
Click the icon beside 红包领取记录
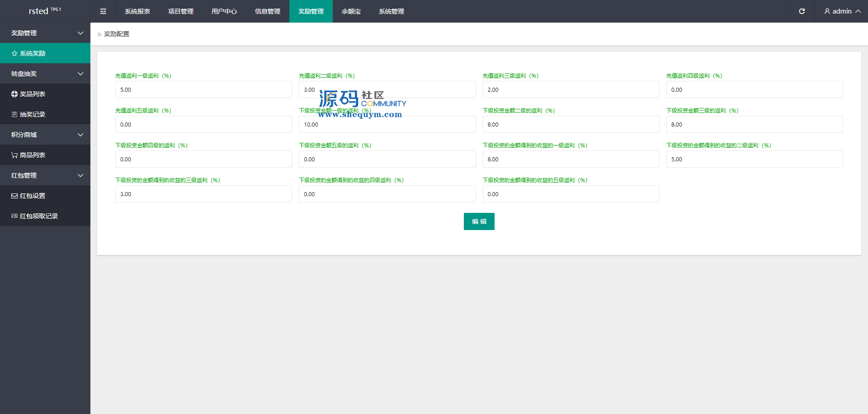[x=14, y=216]
